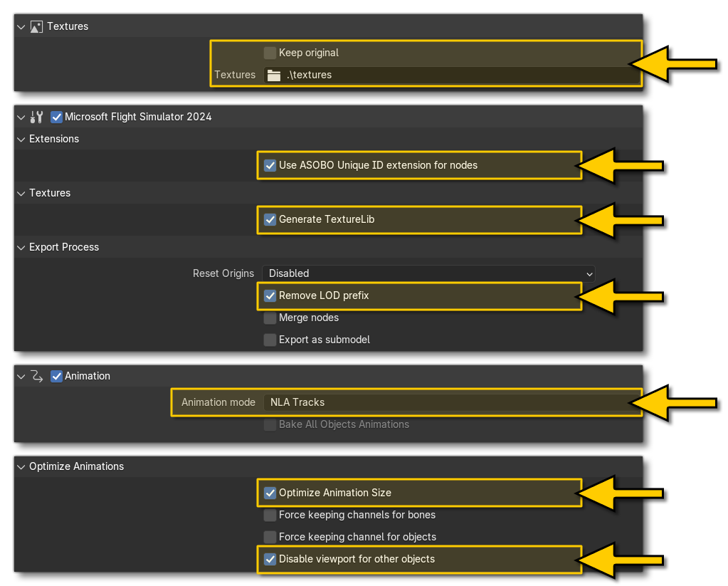The width and height of the screenshot is (728, 586).
Task: Enable Force keeping channels for bones
Action: (270, 515)
